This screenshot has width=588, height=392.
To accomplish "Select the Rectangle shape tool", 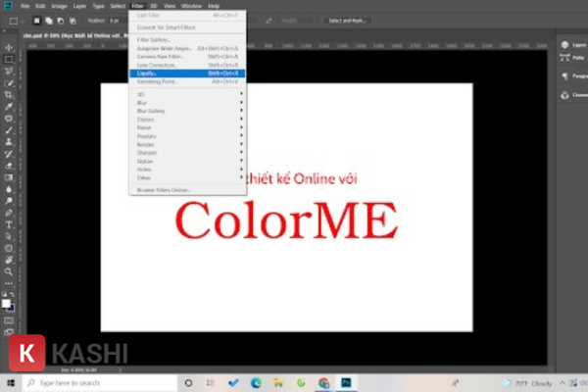I will 9,248.
